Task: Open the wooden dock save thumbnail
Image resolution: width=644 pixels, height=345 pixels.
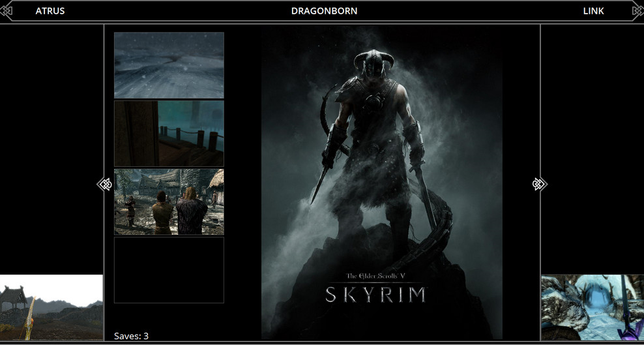Action: tap(169, 134)
